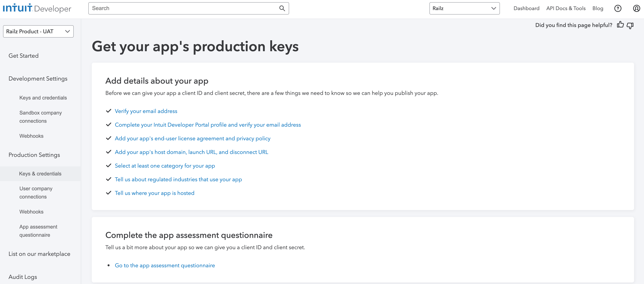
Task: Click checkmark beside Verify your email address
Action: coord(108,111)
